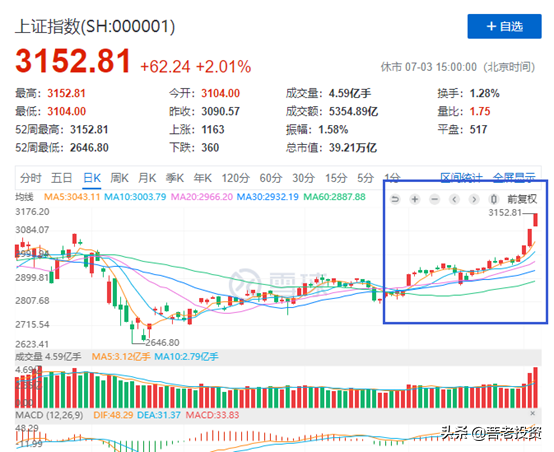Select the 月K tab

tap(147, 178)
